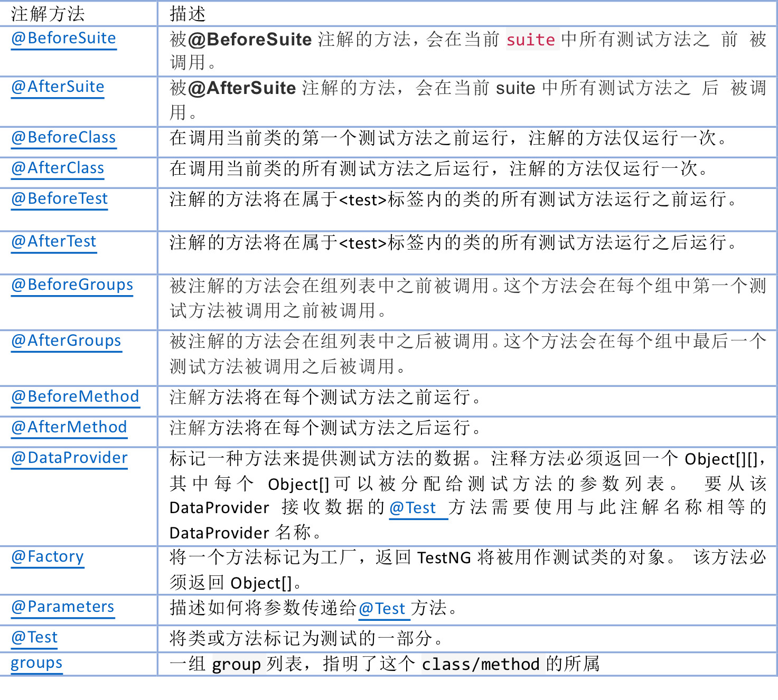Click the groups link in last row
This screenshot has width=778, height=700.
click(x=36, y=663)
